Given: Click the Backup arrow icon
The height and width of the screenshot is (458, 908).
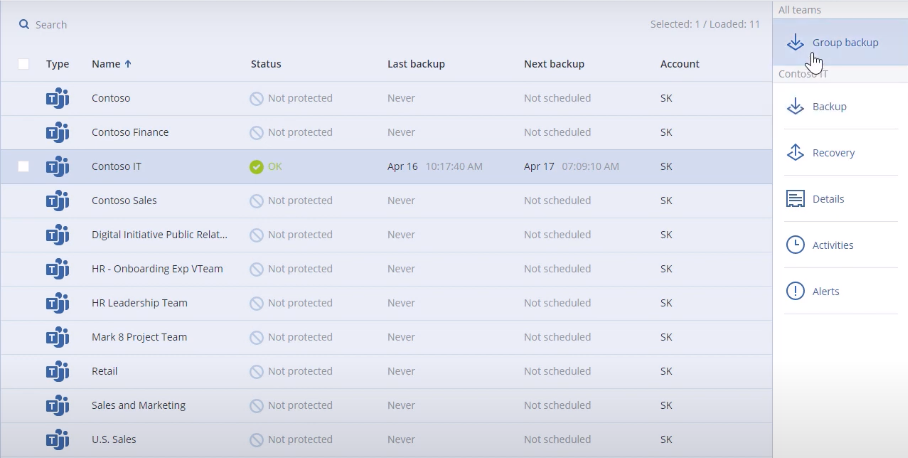Looking at the screenshot, I should 796,107.
